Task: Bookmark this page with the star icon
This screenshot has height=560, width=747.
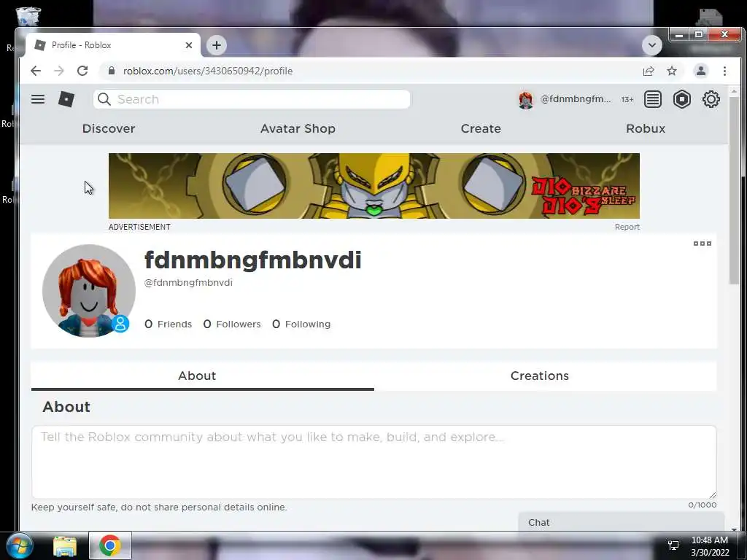Action: pyautogui.click(x=672, y=71)
